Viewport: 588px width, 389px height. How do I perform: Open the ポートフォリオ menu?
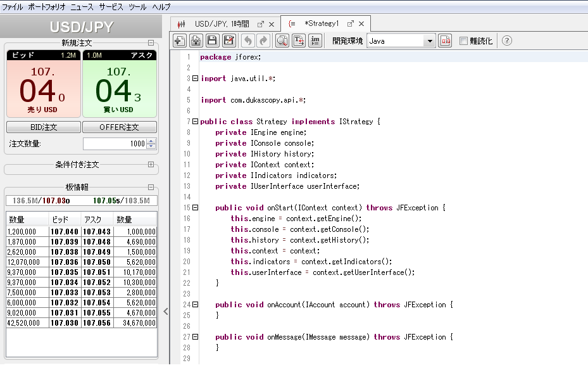click(x=46, y=7)
